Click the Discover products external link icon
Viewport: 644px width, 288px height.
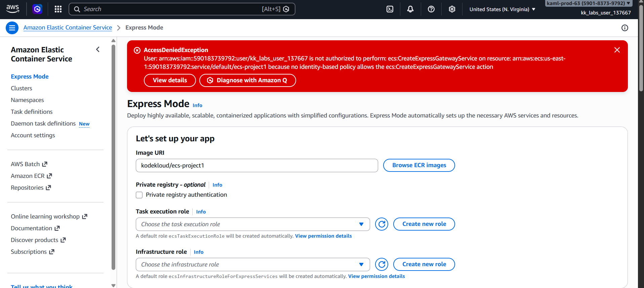(x=63, y=240)
